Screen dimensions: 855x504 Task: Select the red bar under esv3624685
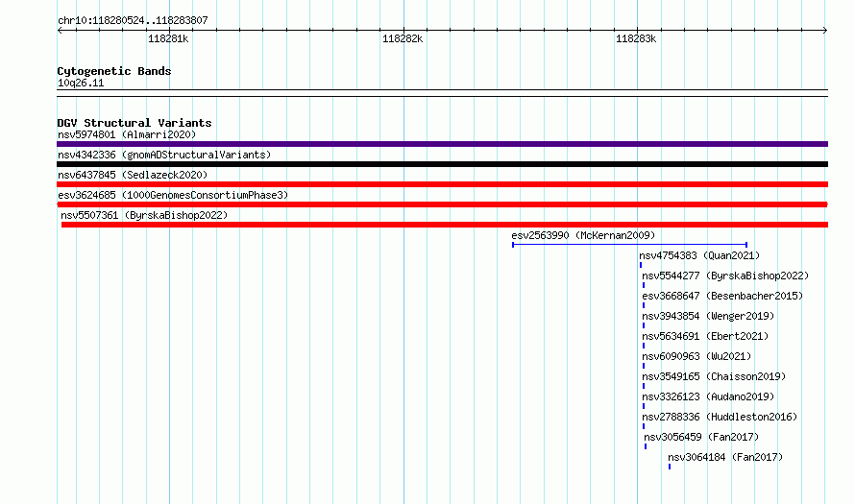pos(442,204)
